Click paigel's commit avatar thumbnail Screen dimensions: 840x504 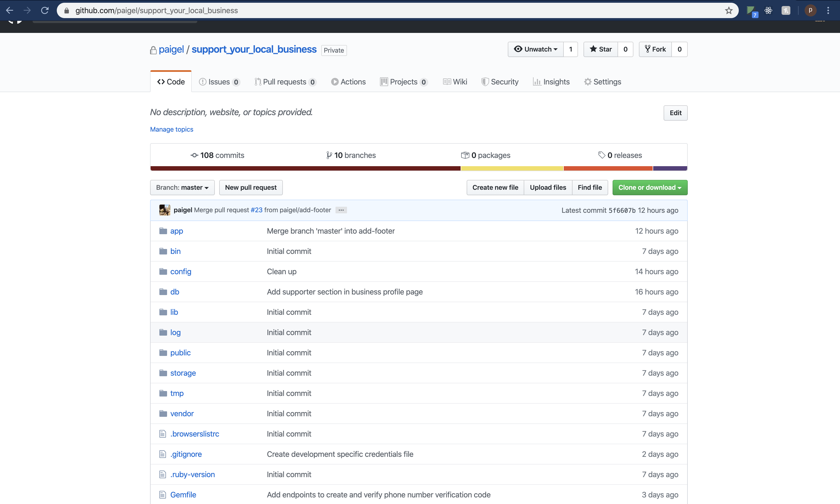(x=165, y=210)
